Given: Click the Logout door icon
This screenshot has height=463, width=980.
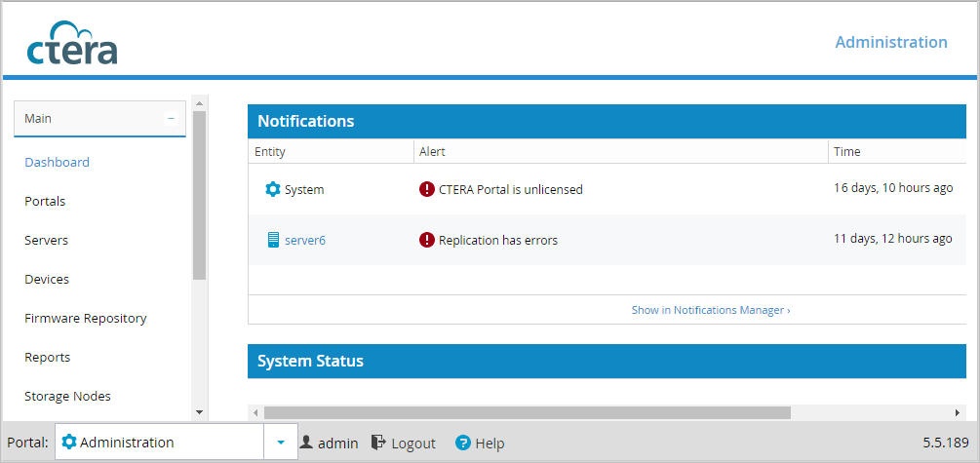Looking at the screenshot, I should (378, 443).
